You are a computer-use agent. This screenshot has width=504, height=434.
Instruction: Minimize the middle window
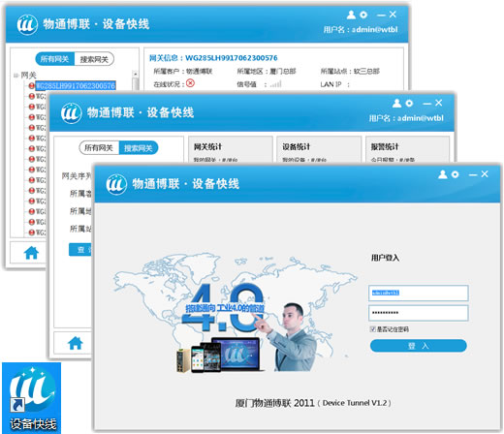tap(427, 104)
